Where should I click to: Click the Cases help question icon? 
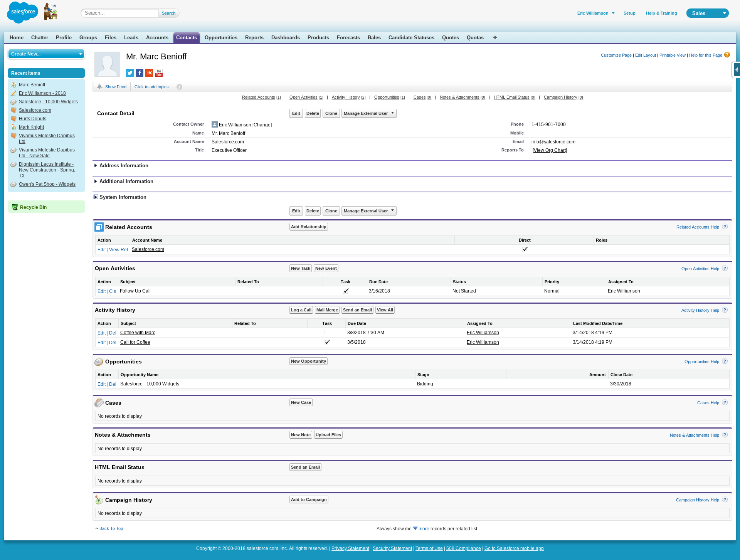point(725,402)
